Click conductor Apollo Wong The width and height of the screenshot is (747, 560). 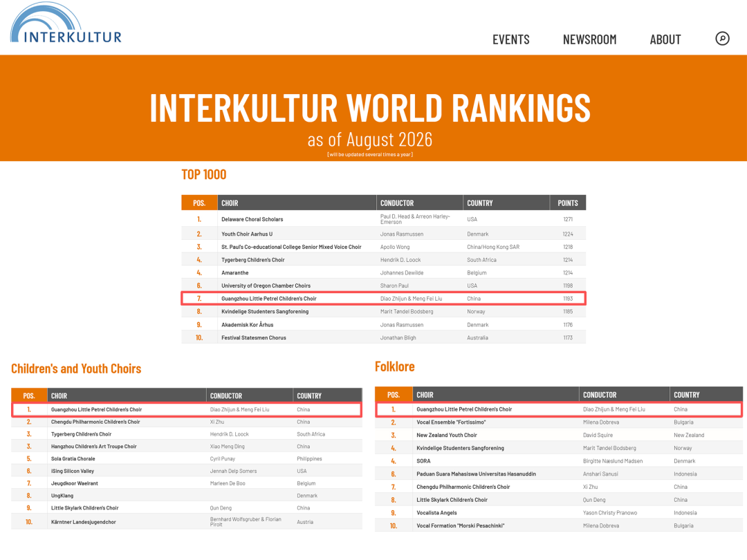point(395,247)
